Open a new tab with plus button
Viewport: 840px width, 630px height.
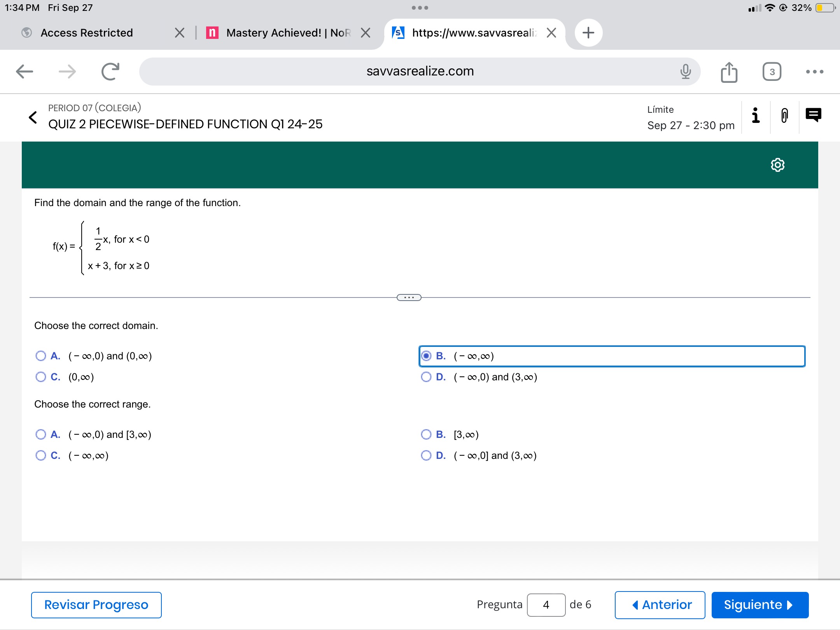588,33
